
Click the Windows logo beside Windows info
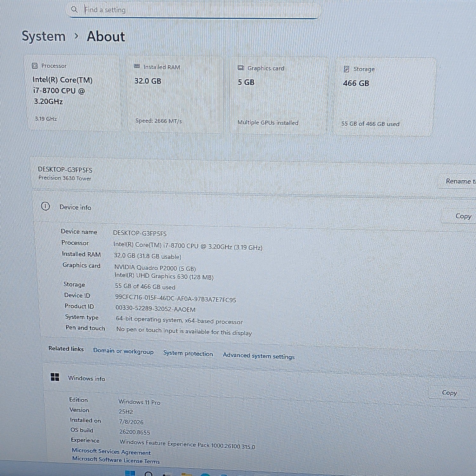tap(55, 377)
